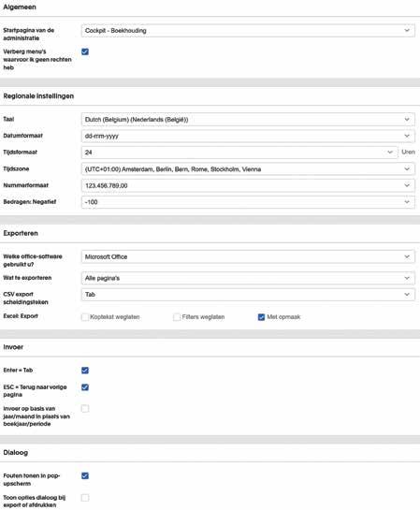Open the Nummerformaat 123.456.789,00 dropdown
Viewport: 420px width, 510px height.
tap(248, 185)
